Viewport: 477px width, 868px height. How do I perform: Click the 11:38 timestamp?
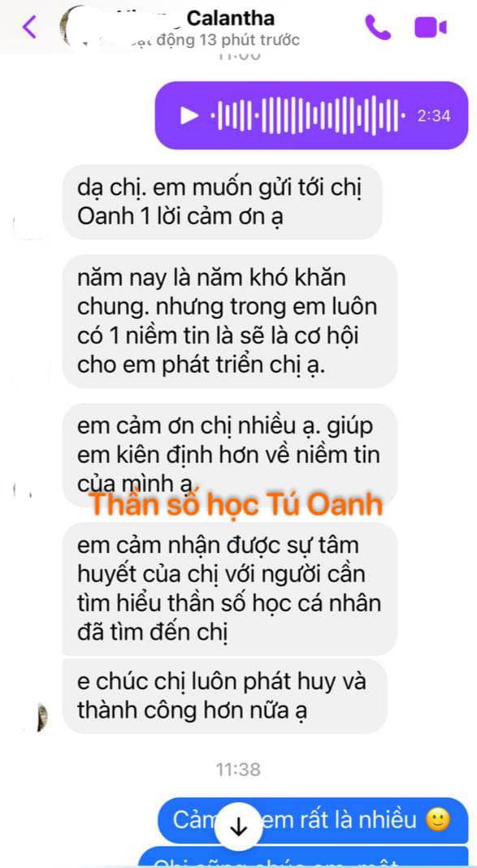[238, 769]
